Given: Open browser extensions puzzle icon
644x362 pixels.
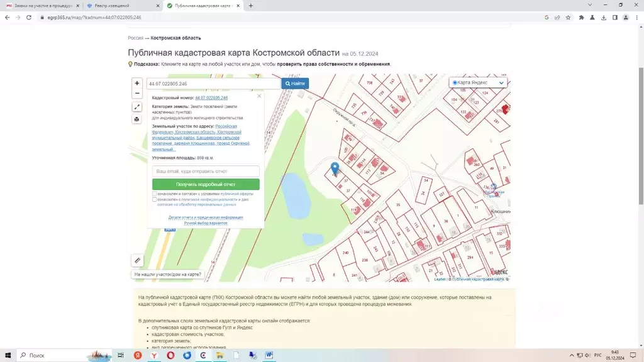Looking at the screenshot, I should click(581, 18).
